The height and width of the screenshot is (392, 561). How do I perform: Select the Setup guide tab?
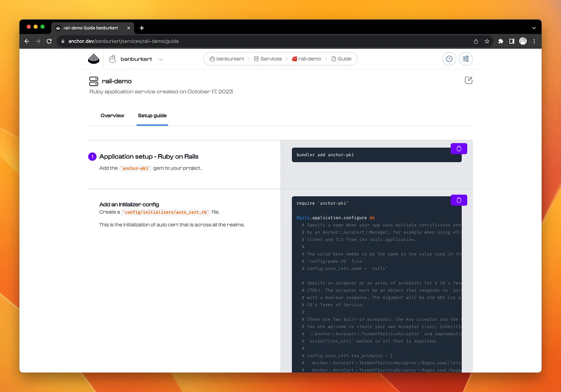point(152,116)
